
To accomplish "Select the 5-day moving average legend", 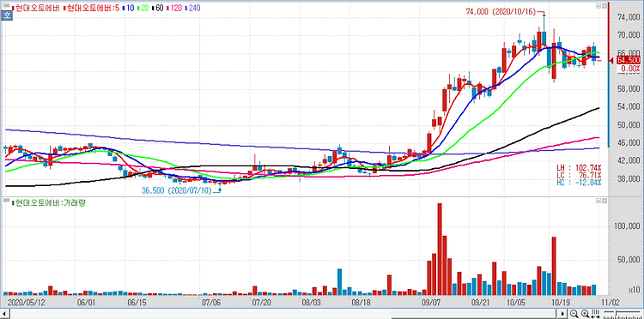I will [93, 8].
